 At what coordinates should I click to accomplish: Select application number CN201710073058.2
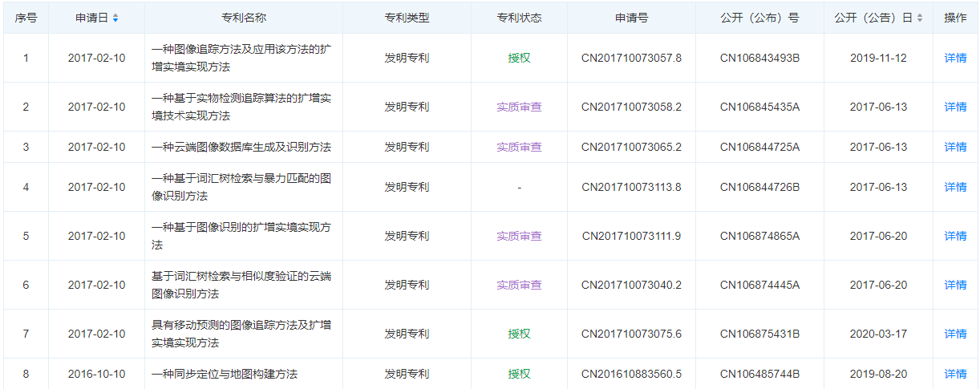[x=632, y=107]
